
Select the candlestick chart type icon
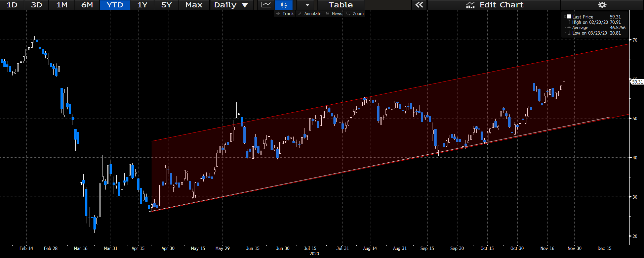click(x=284, y=5)
